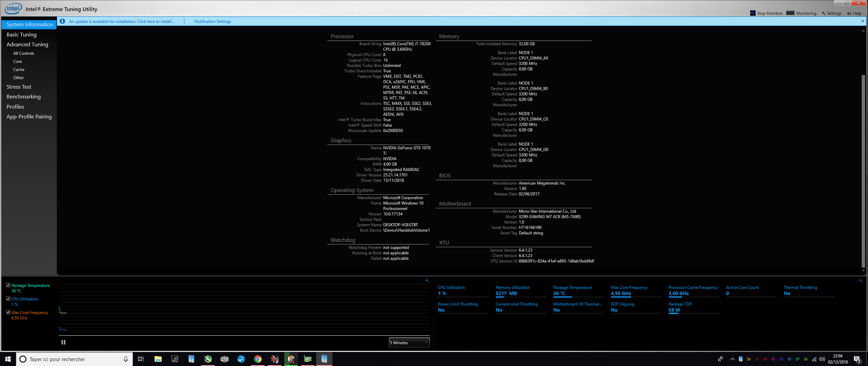
Task: Open Help with the question mark icon
Action: (x=854, y=13)
